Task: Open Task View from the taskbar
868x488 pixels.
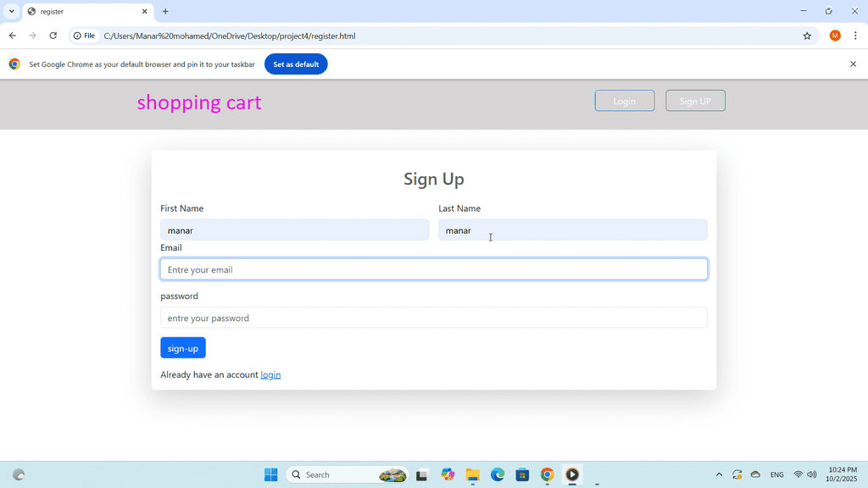Action: 422,474
